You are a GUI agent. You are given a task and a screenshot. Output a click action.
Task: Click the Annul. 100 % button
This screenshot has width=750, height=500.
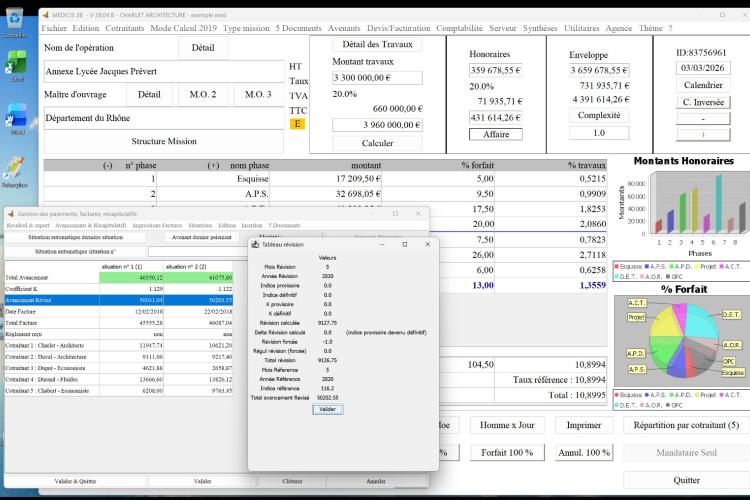584,453
